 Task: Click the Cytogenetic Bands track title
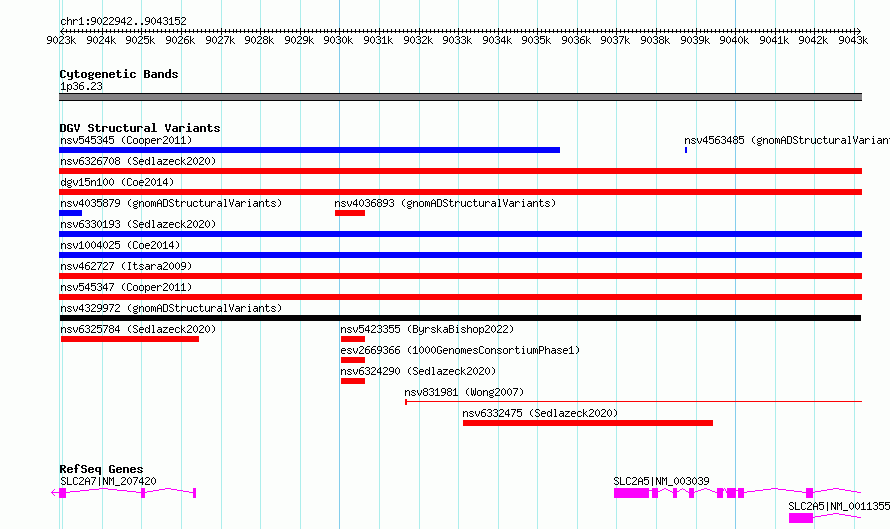119,74
